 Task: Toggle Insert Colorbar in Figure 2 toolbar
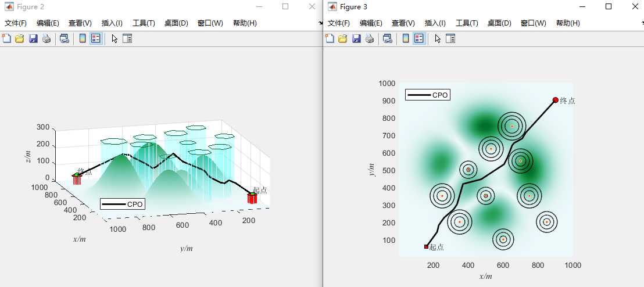click(83, 39)
